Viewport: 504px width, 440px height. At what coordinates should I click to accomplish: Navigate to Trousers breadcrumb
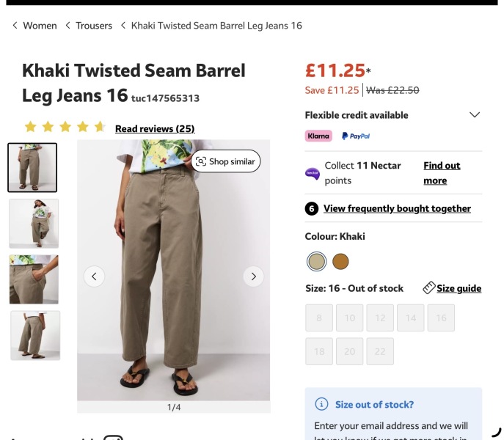tap(94, 26)
